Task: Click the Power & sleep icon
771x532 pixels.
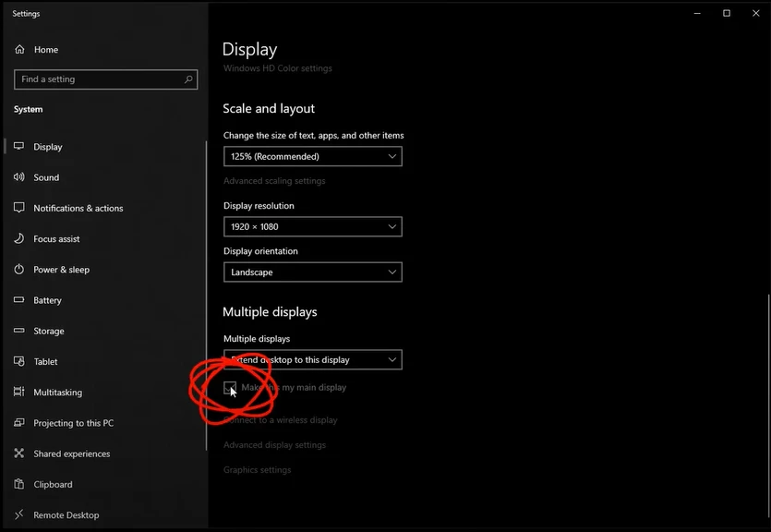Action: pos(18,269)
